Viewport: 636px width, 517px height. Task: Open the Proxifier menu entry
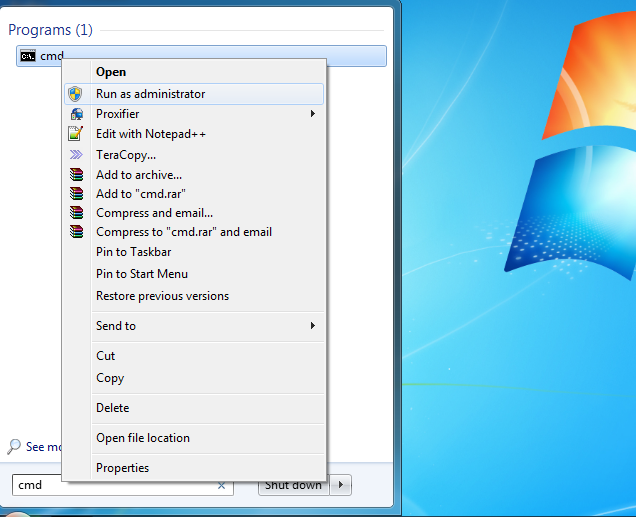[195, 114]
